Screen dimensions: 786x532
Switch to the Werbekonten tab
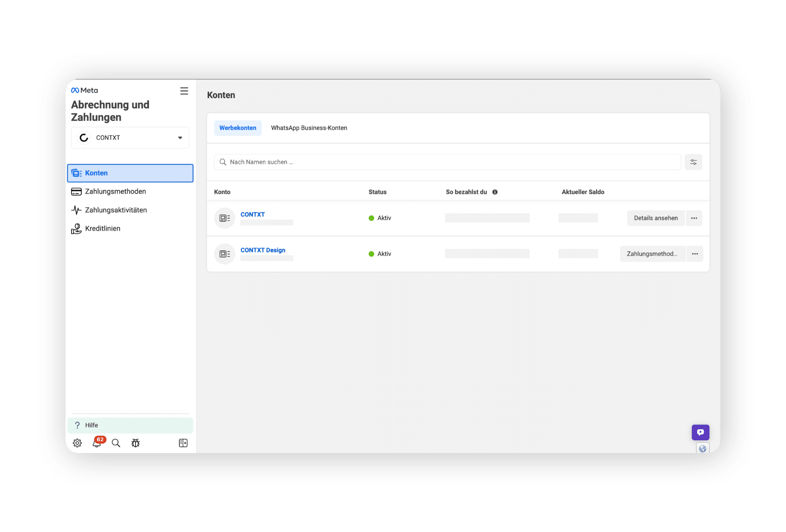point(238,128)
